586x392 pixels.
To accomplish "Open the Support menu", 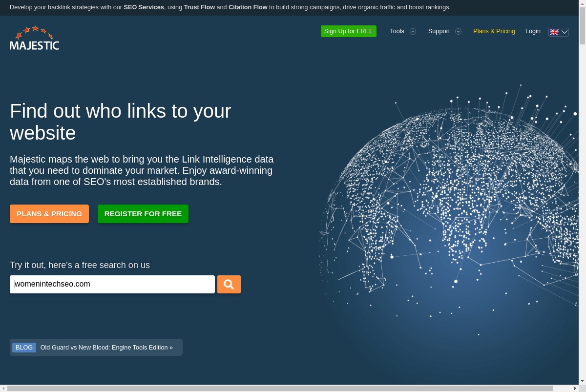I will click(439, 31).
